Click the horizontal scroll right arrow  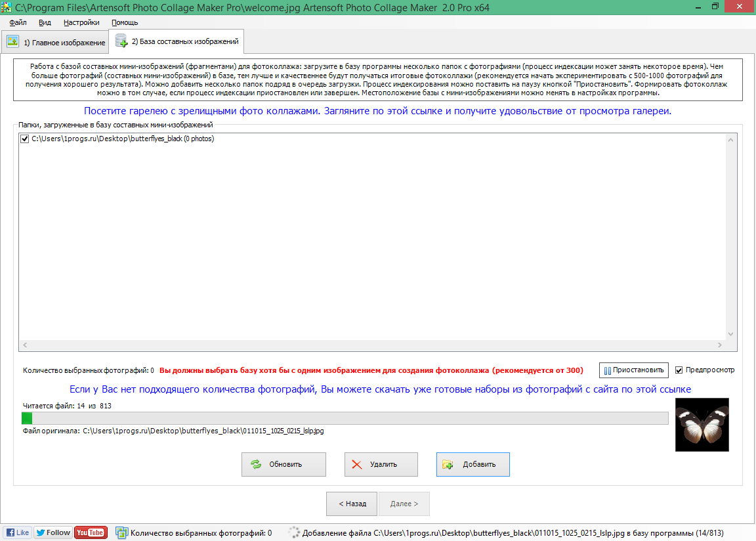pos(720,345)
